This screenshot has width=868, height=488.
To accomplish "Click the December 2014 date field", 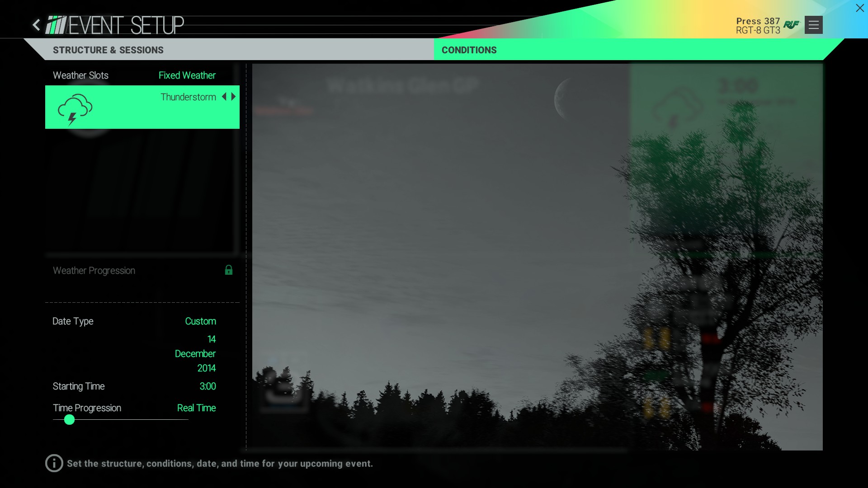I will (x=195, y=353).
